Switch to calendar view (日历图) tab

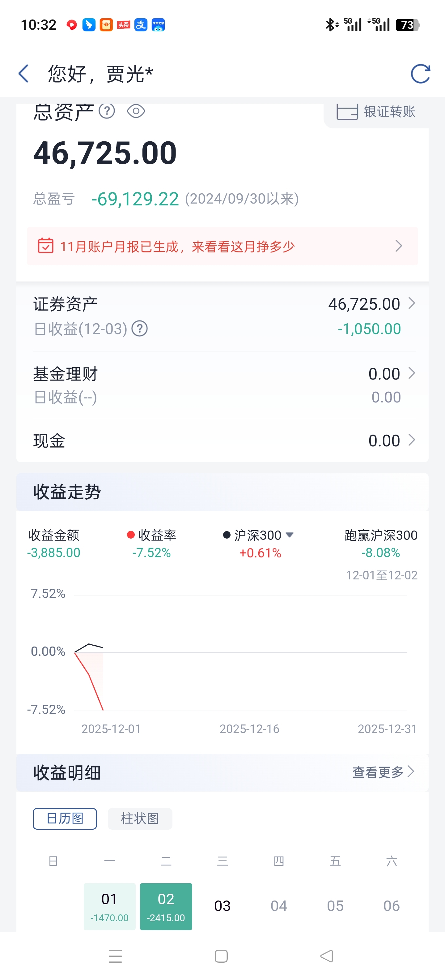click(65, 818)
